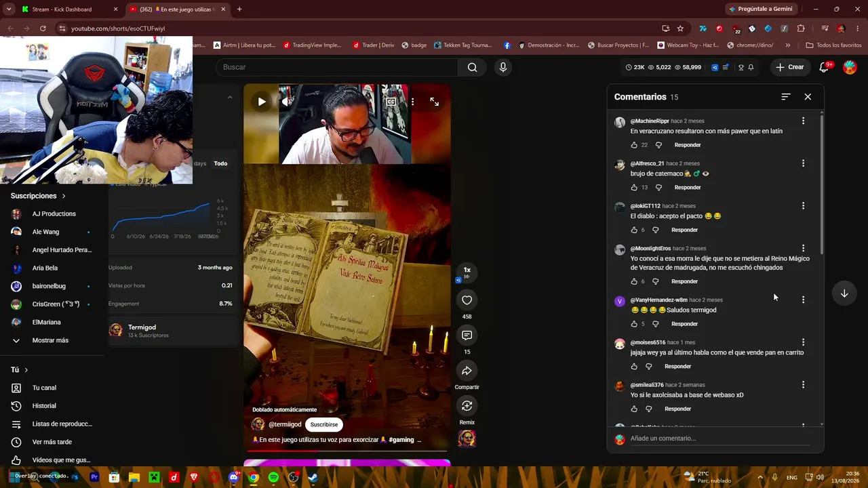Open options menu for @MachineRippr comment
The width and height of the screenshot is (868, 488).
(803, 121)
